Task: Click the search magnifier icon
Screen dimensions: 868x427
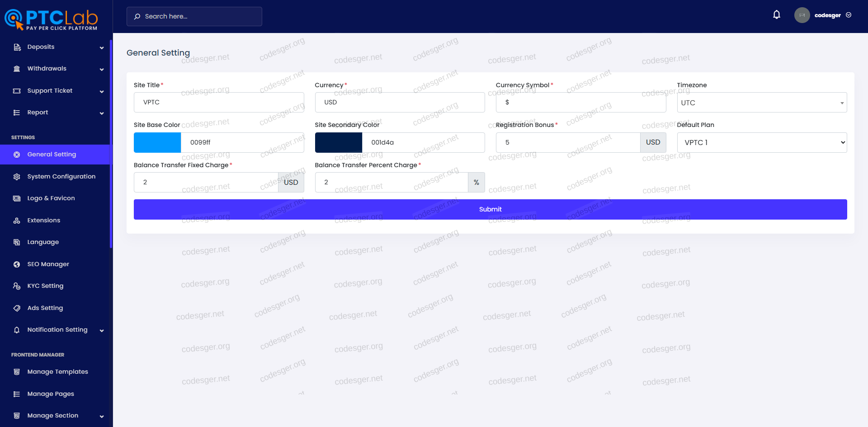Action: pos(137,17)
